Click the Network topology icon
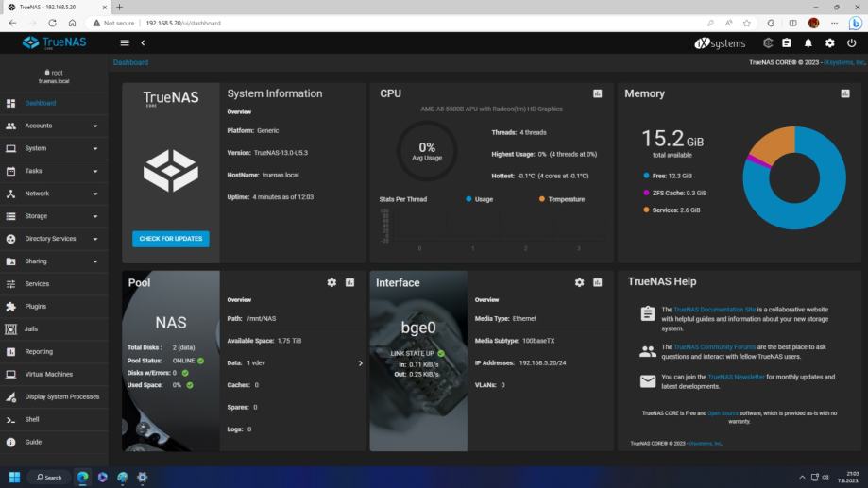Screen dimensions: 868x488 click(10, 194)
